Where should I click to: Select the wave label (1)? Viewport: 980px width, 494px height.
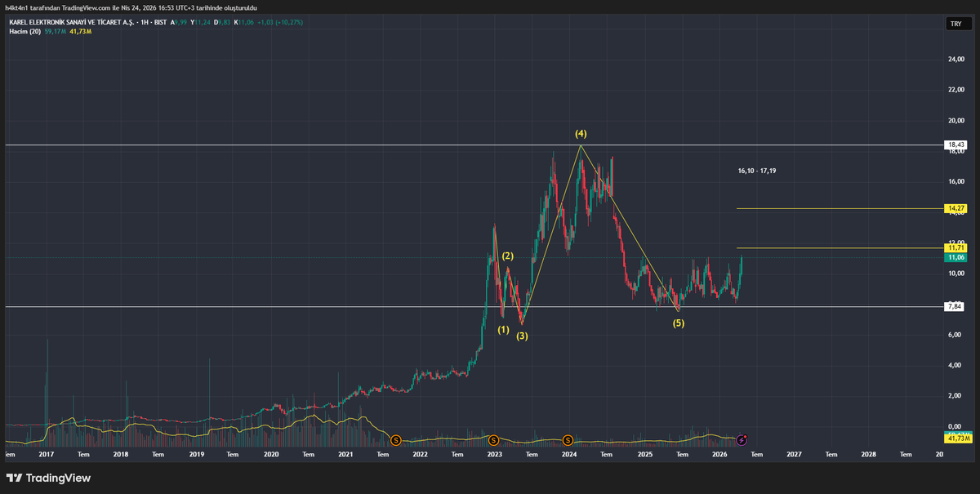(x=503, y=329)
